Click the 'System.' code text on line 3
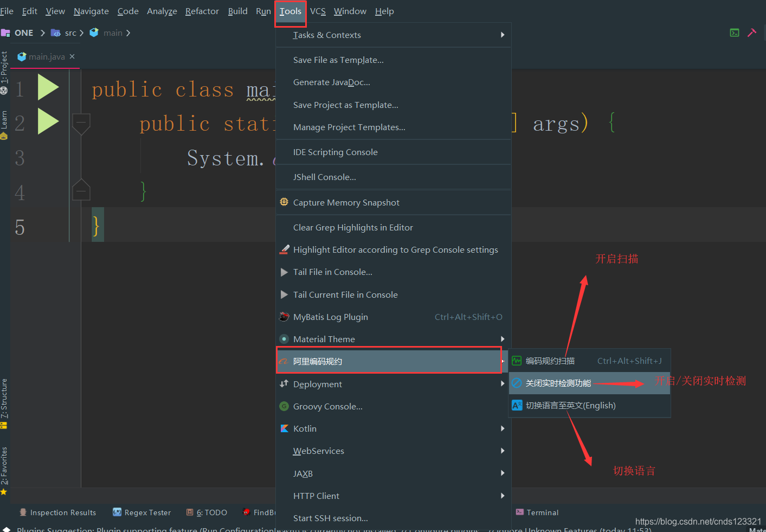Screen dimensions: 766x532 pyautogui.click(x=226, y=158)
